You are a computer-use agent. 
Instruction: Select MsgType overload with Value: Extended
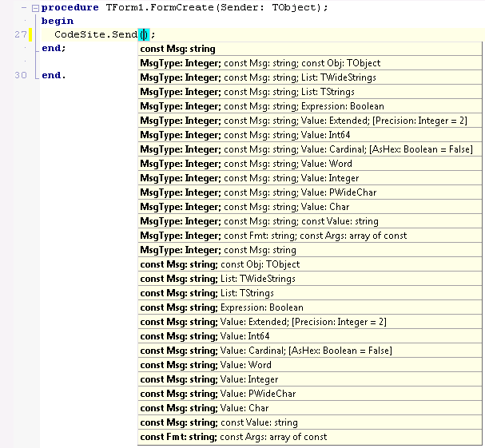[310, 121]
